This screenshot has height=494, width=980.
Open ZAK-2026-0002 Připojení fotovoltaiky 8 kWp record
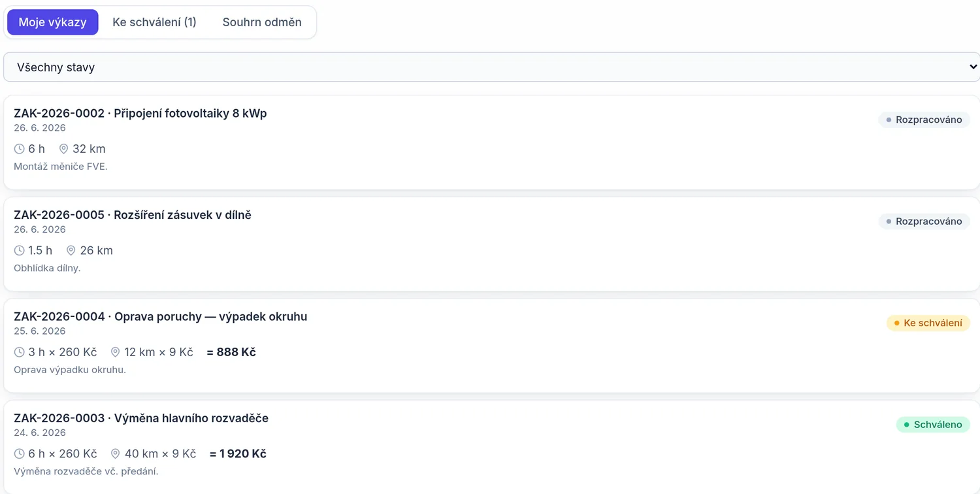[491, 142]
